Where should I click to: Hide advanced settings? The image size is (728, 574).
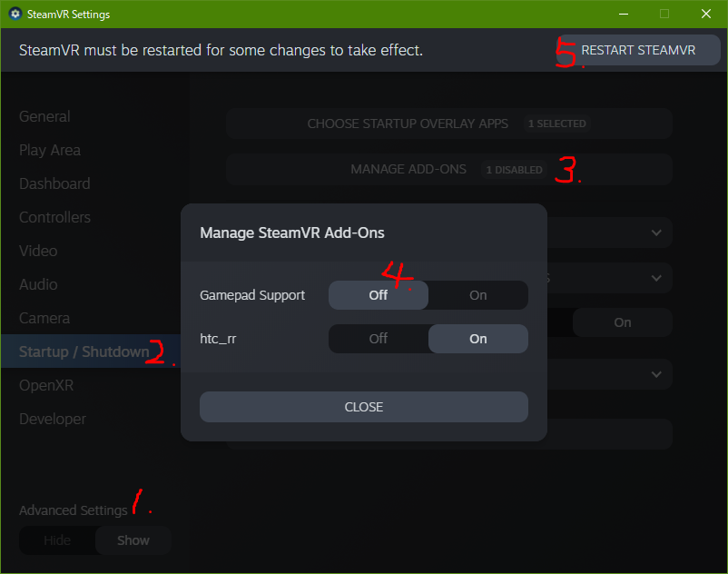(x=57, y=540)
